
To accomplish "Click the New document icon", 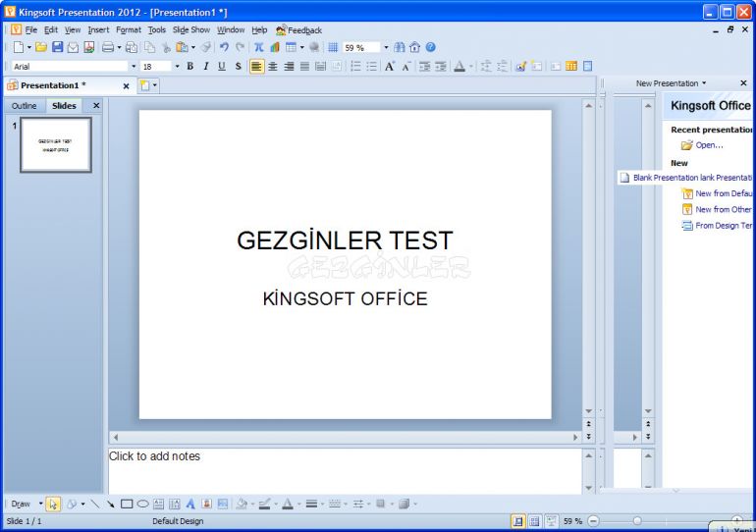I will click(19, 47).
